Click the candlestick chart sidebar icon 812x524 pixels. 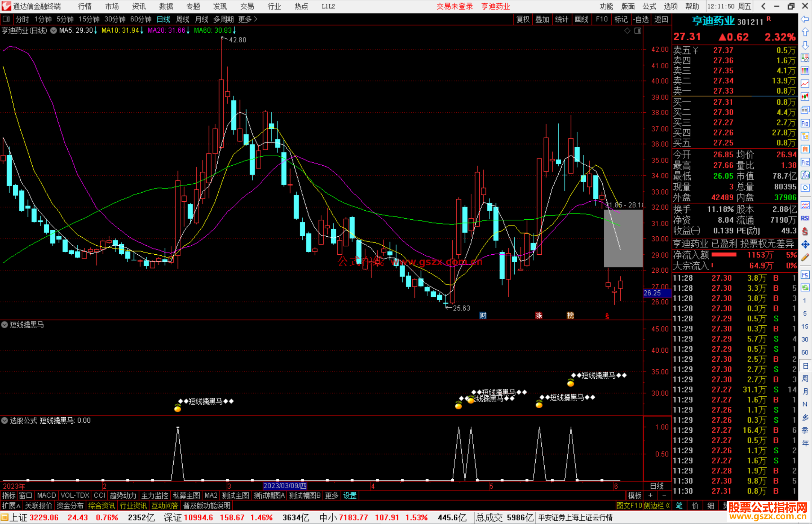click(805, 97)
